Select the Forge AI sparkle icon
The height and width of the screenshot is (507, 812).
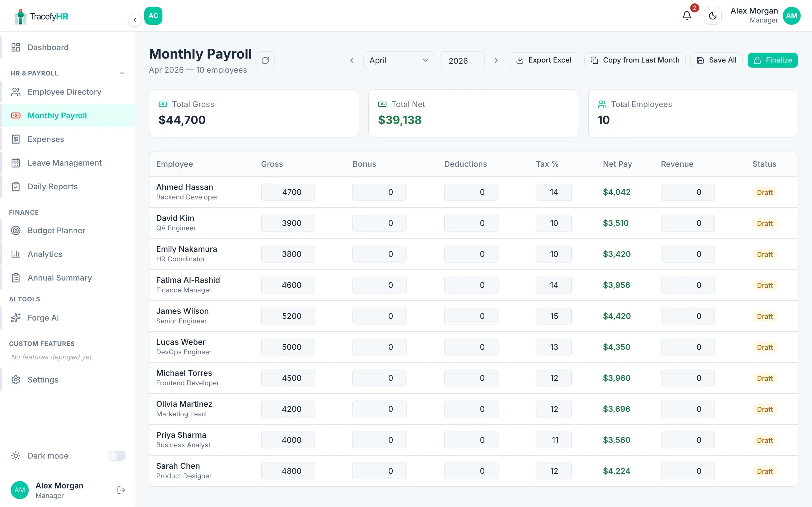(16, 317)
